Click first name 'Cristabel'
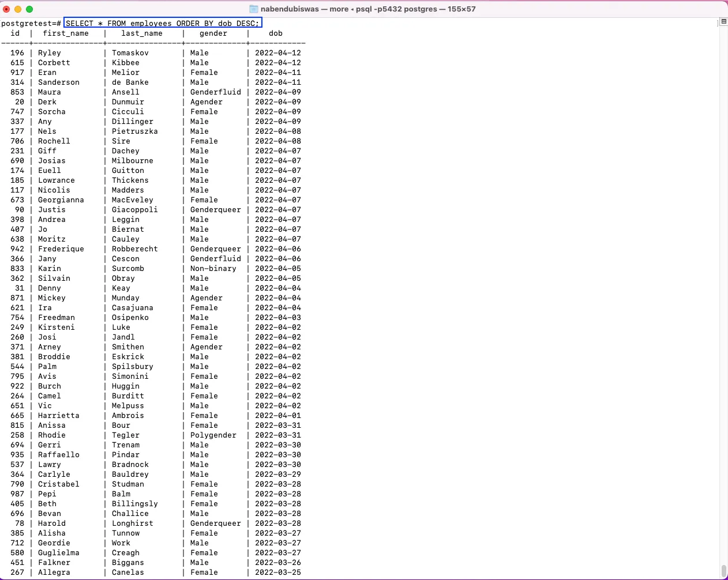Viewport: 728px width, 580px height. point(59,484)
